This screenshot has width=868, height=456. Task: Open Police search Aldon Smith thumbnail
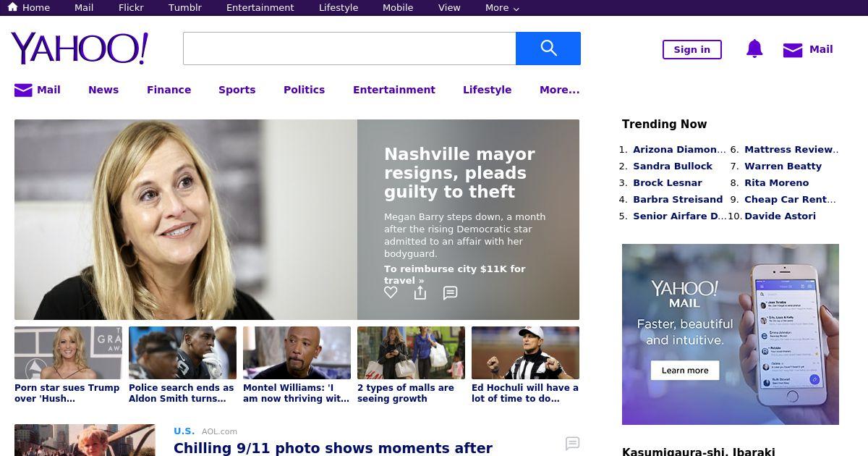pos(182,352)
